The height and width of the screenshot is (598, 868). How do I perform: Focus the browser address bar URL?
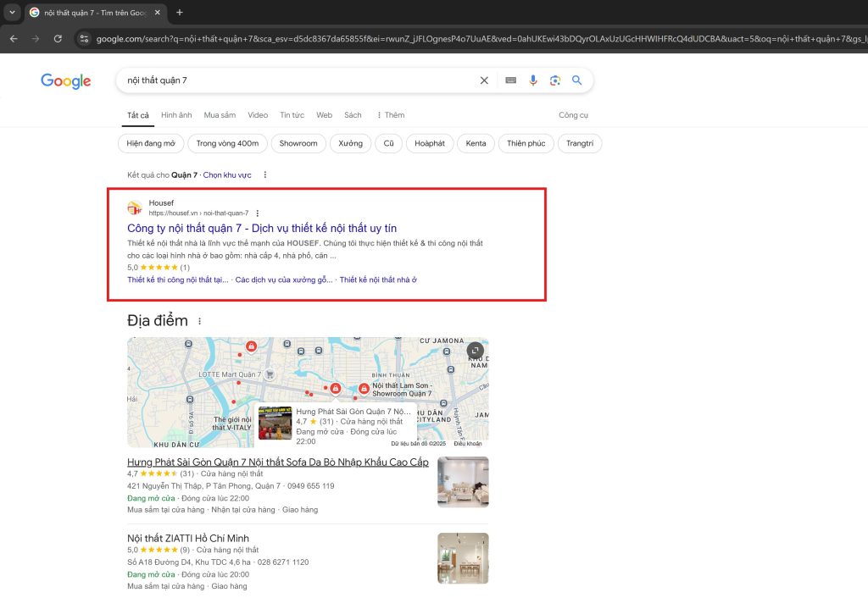click(481, 39)
